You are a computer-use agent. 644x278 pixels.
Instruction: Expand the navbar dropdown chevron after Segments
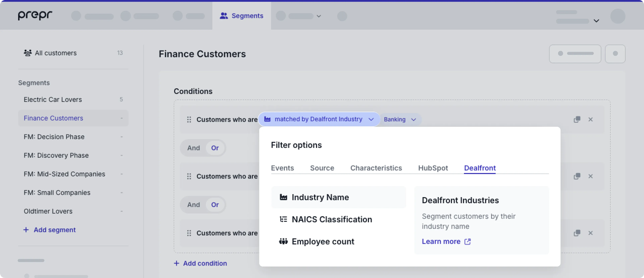[318, 16]
